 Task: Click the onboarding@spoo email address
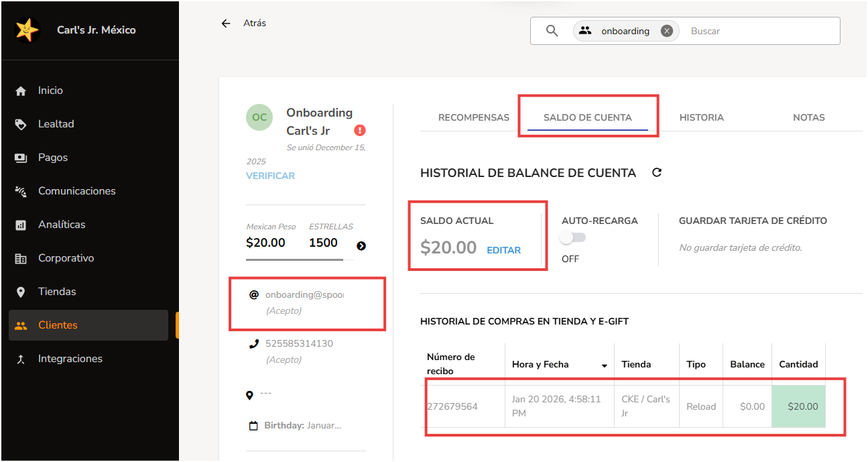[x=304, y=294]
